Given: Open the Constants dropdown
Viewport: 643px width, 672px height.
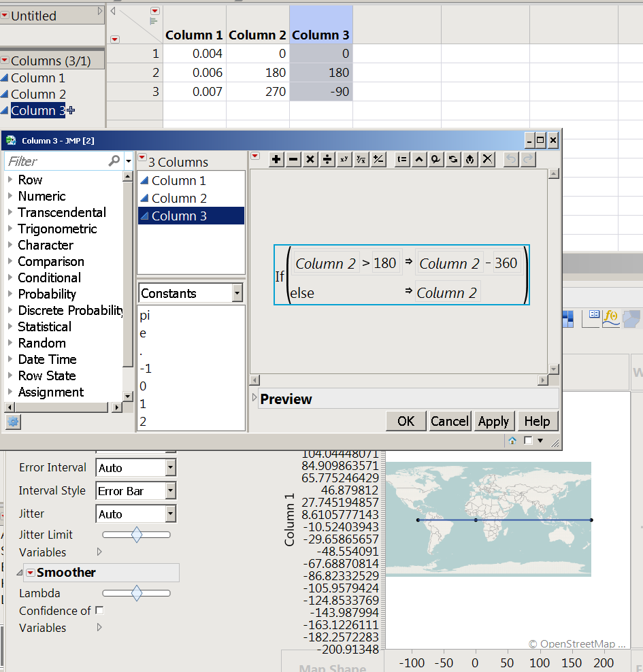Looking at the screenshot, I should [237, 293].
